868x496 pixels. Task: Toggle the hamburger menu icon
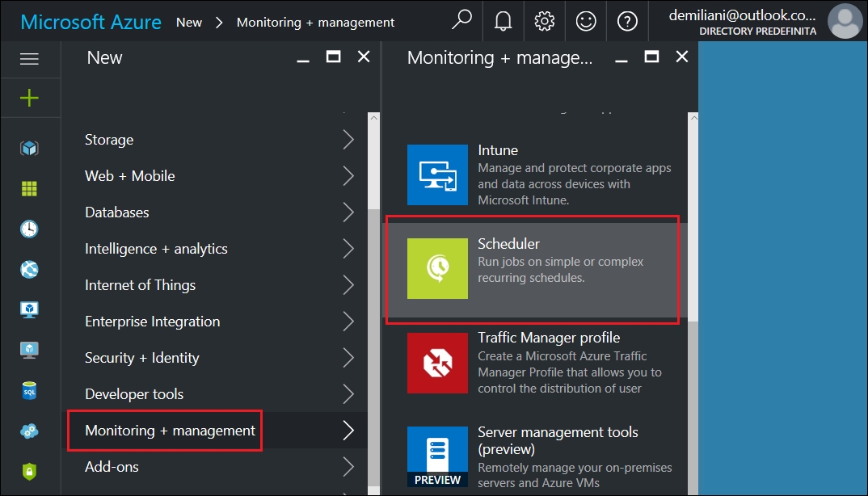29,59
